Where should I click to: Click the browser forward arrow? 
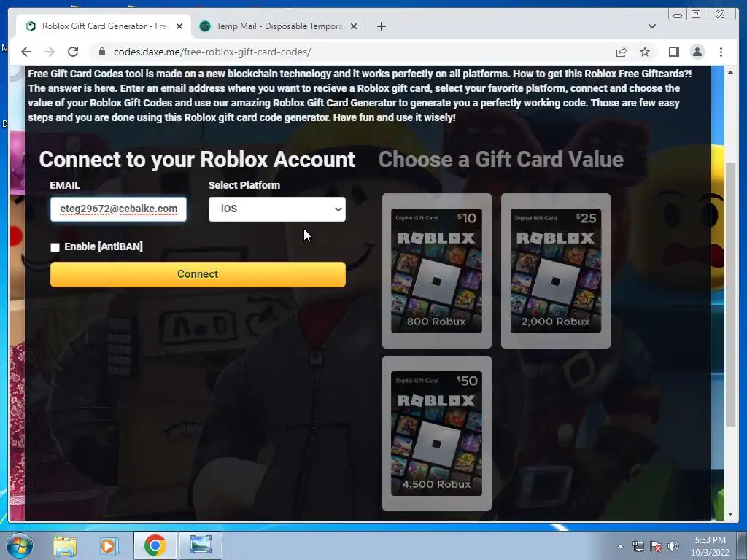(50, 52)
